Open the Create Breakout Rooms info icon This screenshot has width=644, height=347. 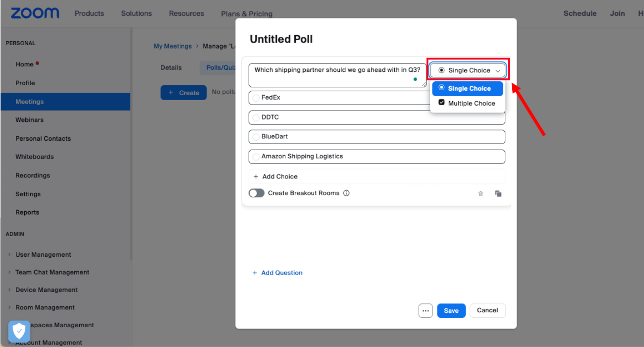(346, 193)
